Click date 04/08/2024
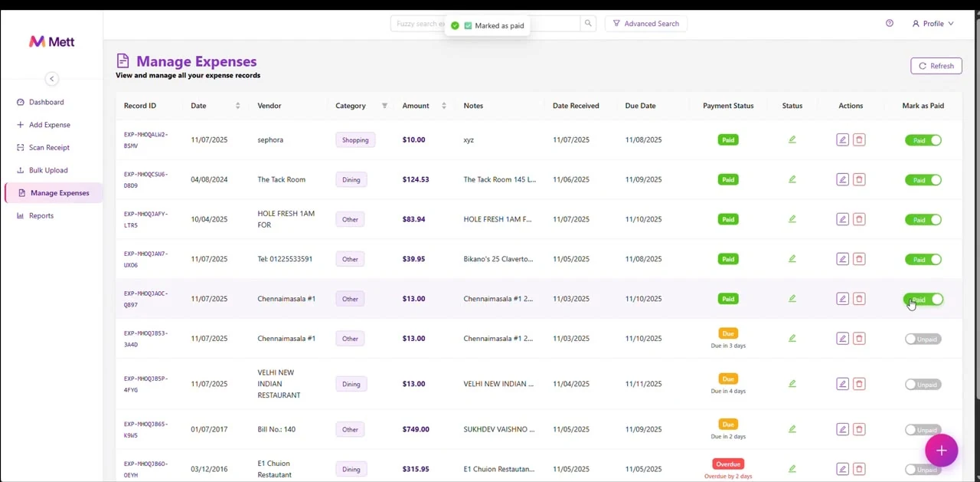This screenshot has height=482, width=980. [x=209, y=179]
